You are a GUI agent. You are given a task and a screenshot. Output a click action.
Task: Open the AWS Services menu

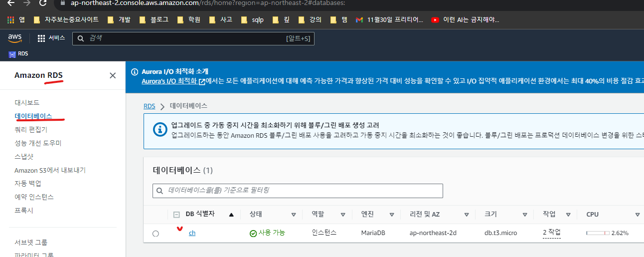point(51,38)
